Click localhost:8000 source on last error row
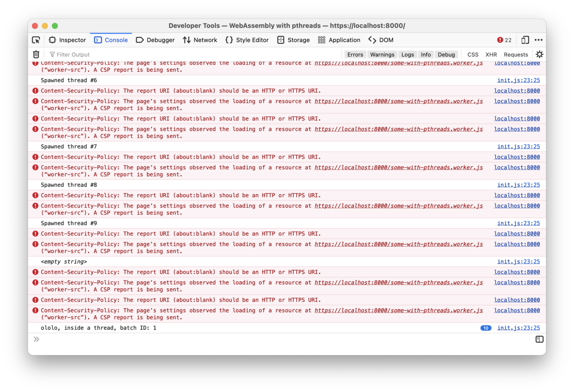 [x=517, y=310]
